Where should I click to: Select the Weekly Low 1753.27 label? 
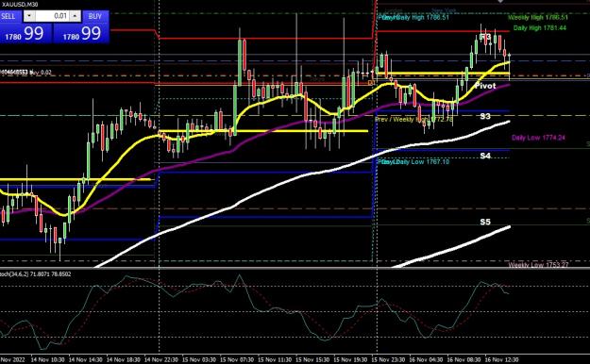[538, 265]
